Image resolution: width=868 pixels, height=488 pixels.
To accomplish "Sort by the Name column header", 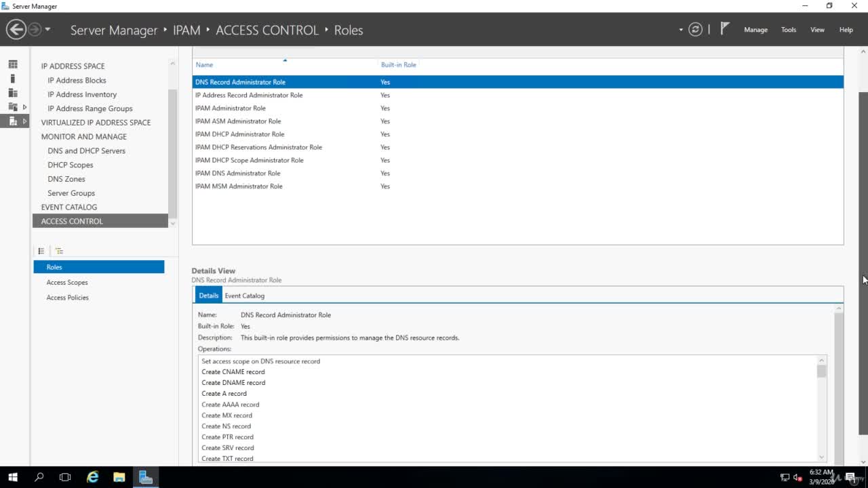I will point(204,64).
